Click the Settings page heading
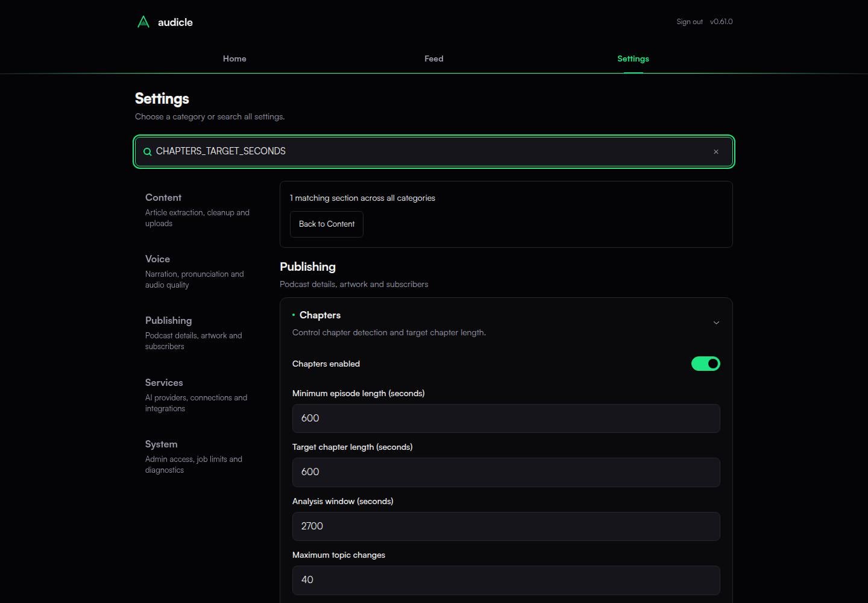 [162, 98]
